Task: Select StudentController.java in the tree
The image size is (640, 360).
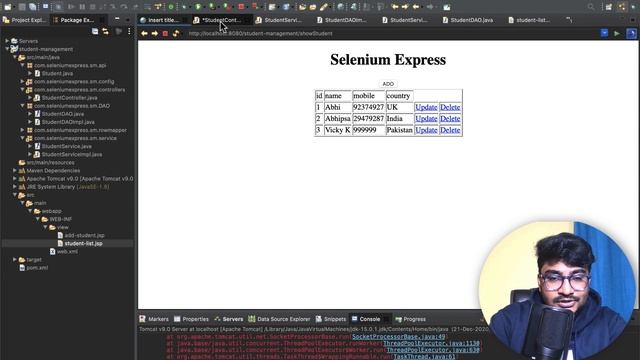Action: pos(69,98)
